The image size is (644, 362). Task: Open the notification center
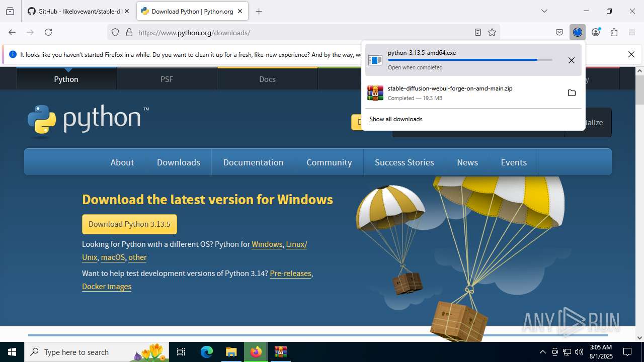point(628,352)
